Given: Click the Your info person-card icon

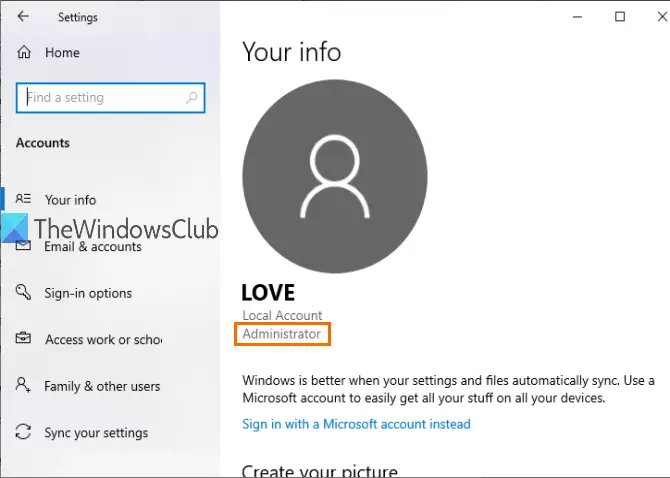Looking at the screenshot, I should pyautogui.click(x=23, y=199).
